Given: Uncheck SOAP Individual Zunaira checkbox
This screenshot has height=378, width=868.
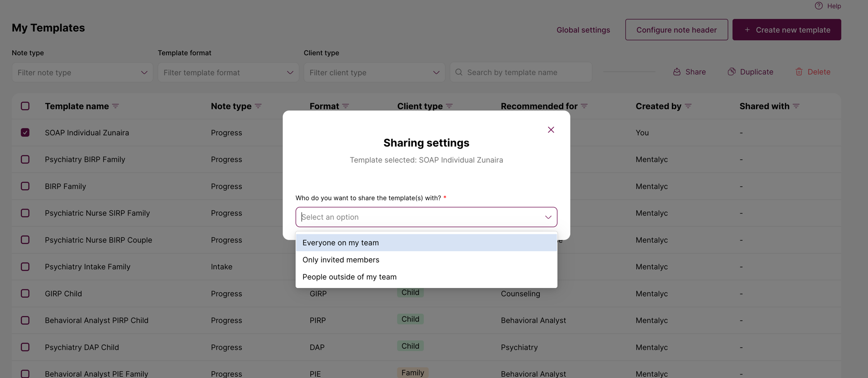Looking at the screenshot, I should pos(25,133).
